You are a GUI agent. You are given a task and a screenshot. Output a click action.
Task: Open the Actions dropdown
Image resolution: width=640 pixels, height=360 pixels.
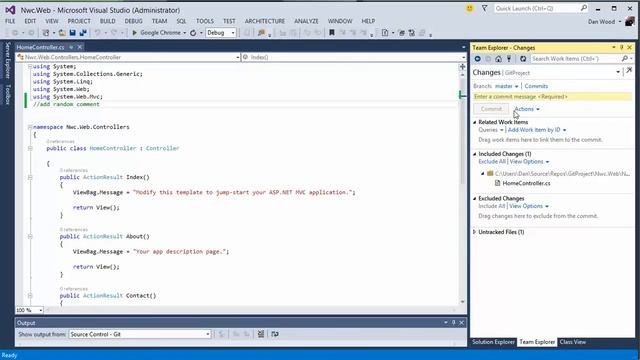tap(527, 109)
